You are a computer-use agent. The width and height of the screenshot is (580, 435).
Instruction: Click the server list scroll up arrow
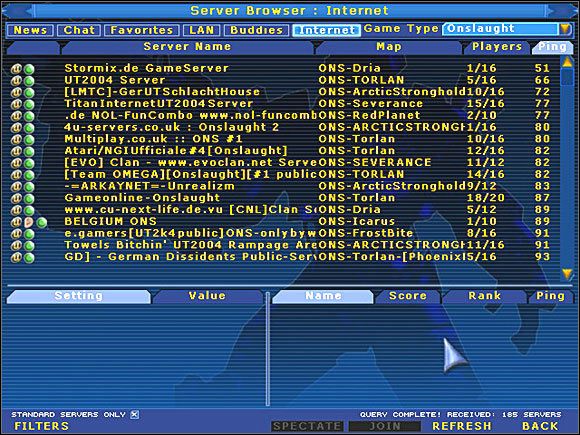pyautogui.click(x=567, y=63)
